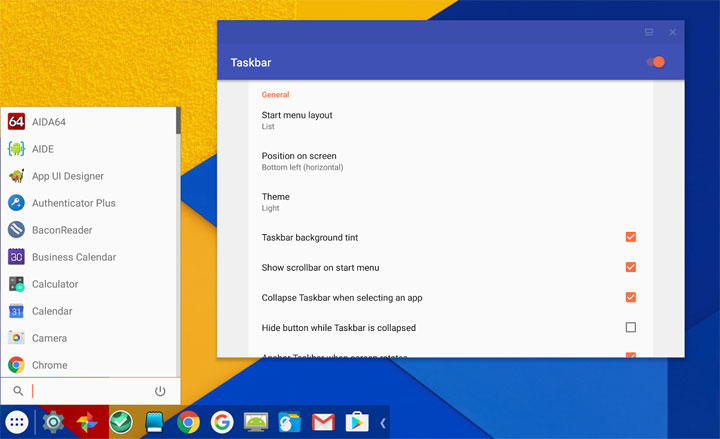
Task: Open green checkmark app in taskbar
Action: pos(121,422)
